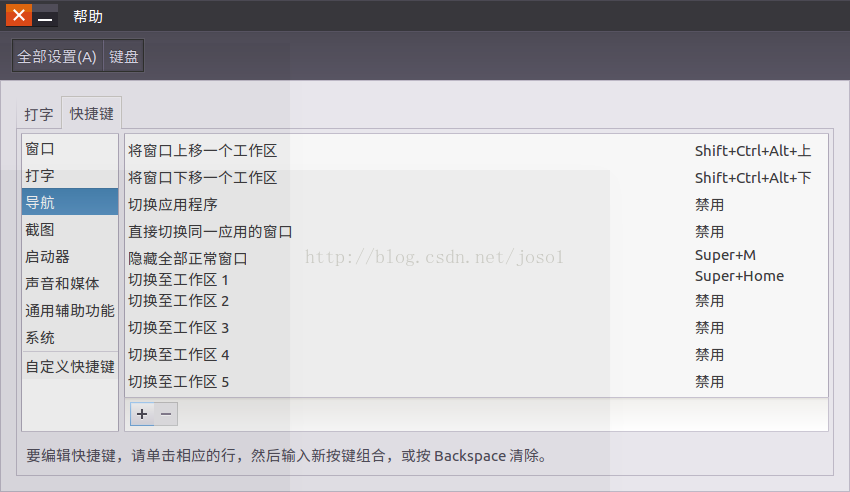Switch to the 打字 tab
Image resolution: width=850 pixels, height=492 pixels.
[38, 114]
